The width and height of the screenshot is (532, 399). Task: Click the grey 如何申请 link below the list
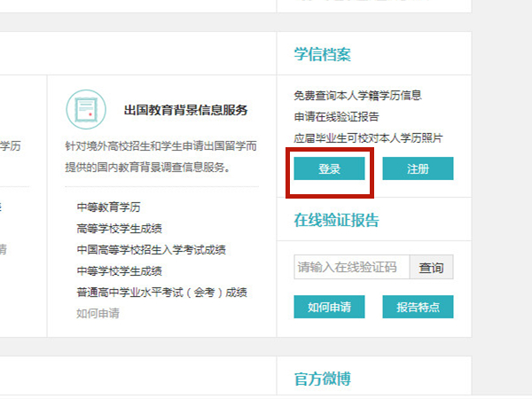tap(98, 313)
